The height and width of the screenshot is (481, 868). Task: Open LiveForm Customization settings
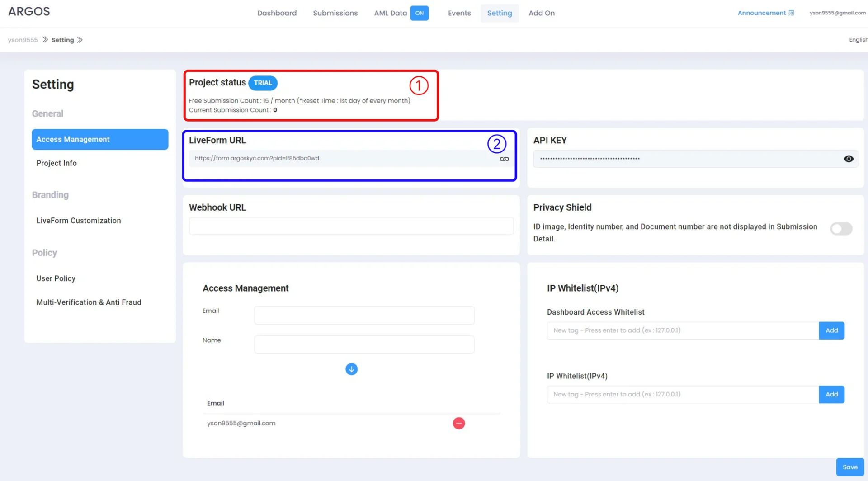point(79,221)
